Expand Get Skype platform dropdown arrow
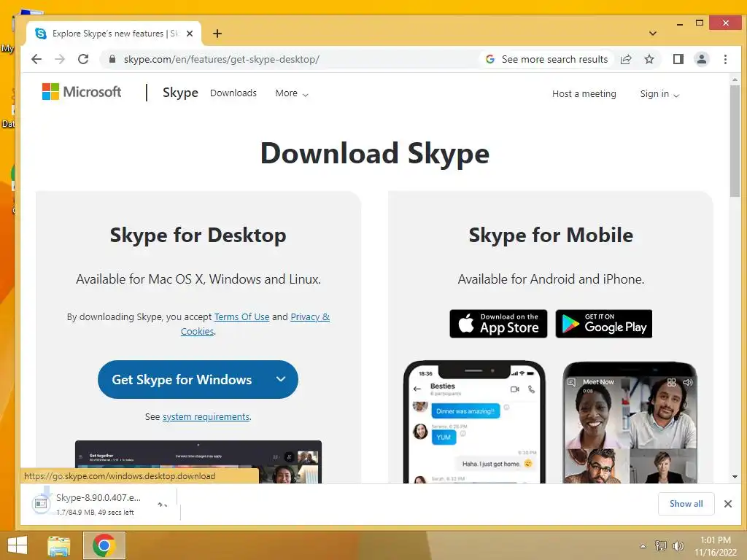This screenshot has height=560, width=747. coord(281,379)
